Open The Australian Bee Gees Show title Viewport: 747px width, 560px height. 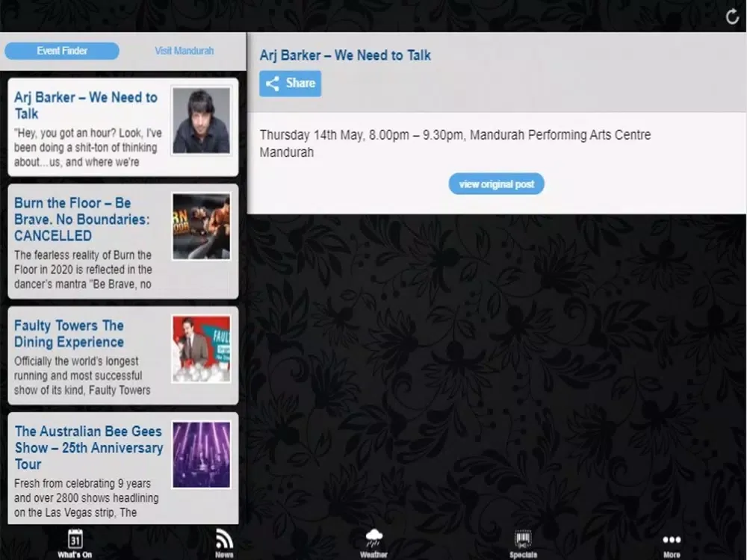[89, 447]
